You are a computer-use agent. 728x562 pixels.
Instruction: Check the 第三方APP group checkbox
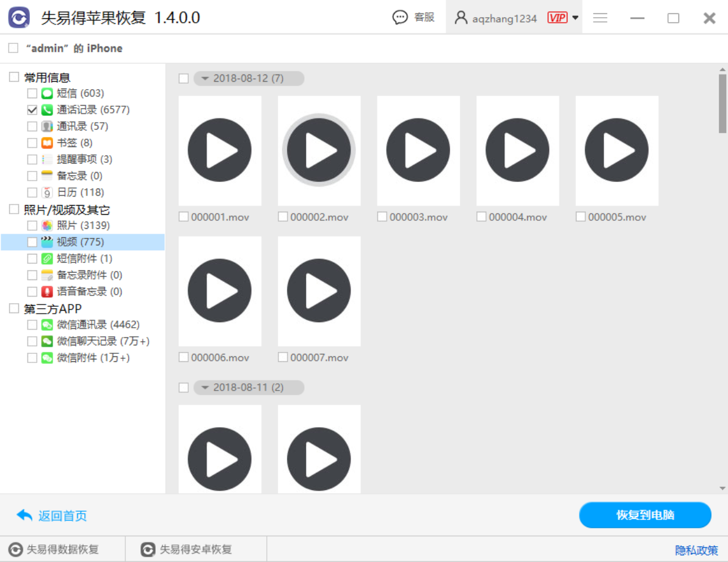(x=14, y=308)
